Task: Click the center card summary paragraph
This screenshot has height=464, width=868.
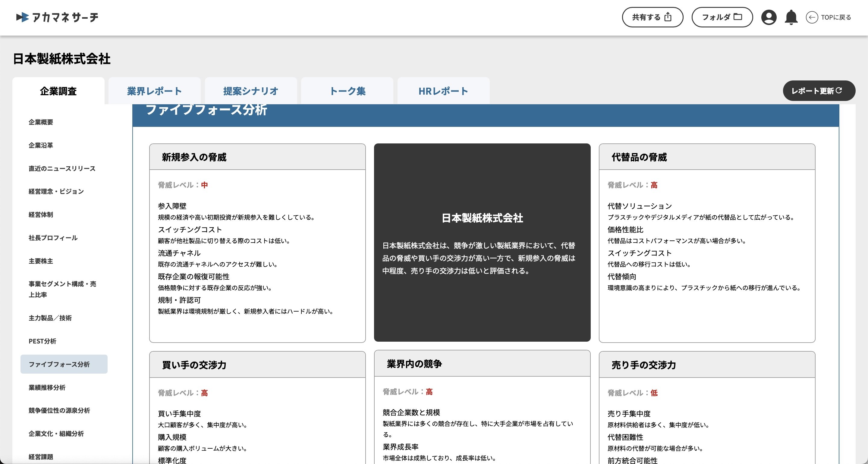Action: tap(479, 258)
